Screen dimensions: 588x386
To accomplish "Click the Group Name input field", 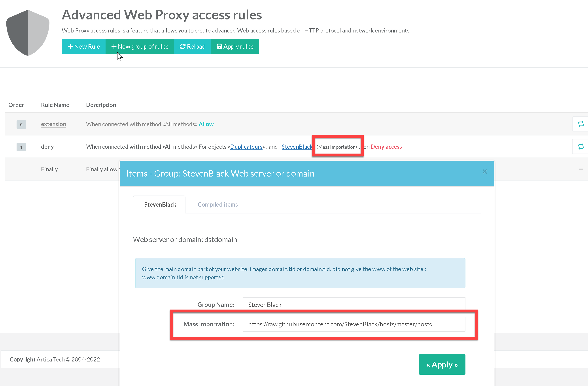I will [354, 304].
